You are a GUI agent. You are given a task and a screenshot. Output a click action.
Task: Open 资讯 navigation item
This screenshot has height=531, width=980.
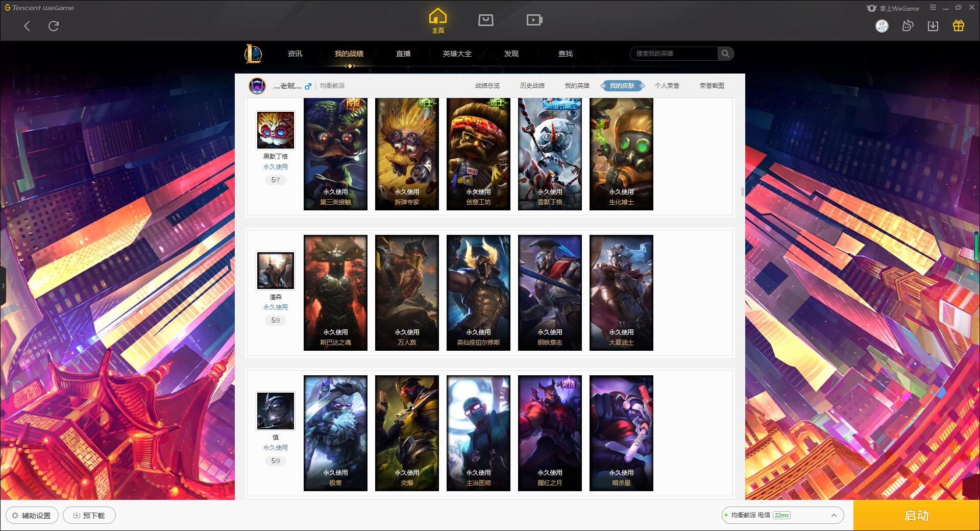click(x=295, y=54)
